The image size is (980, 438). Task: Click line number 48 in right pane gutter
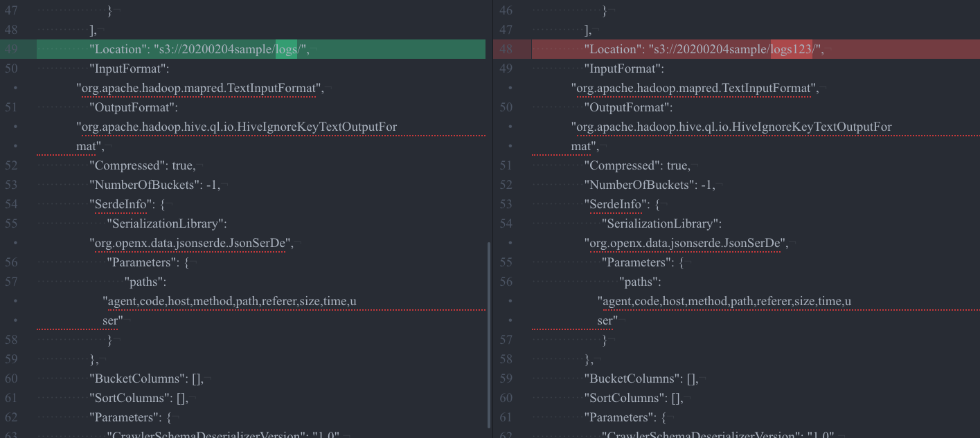pyautogui.click(x=506, y=49)
